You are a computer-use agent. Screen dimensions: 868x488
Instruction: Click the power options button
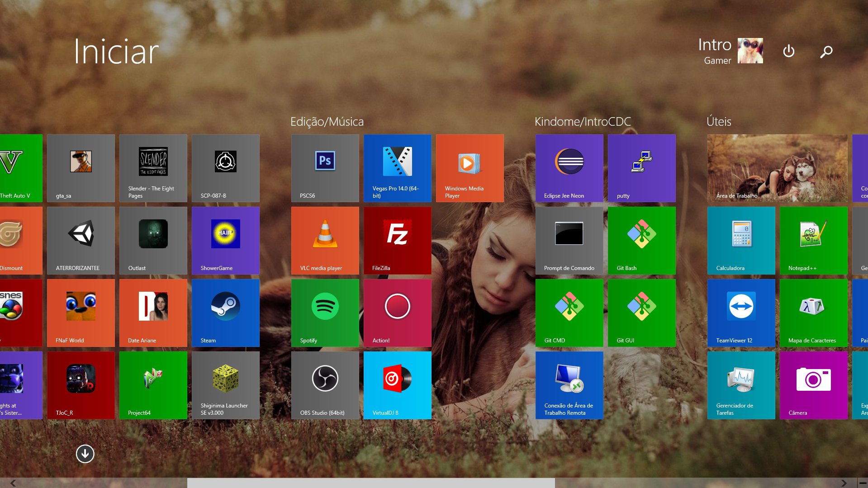click(789, 51)
